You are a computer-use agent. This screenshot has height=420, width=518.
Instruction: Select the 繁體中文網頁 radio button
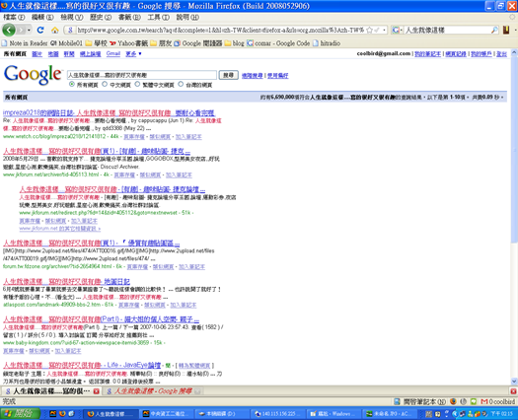[137, 85]
